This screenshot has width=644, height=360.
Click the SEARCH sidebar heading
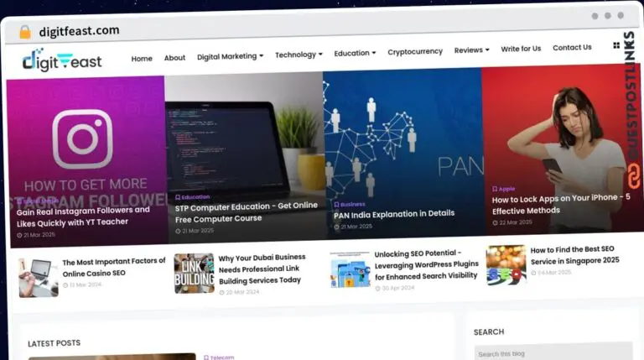[x=489, y=332]
